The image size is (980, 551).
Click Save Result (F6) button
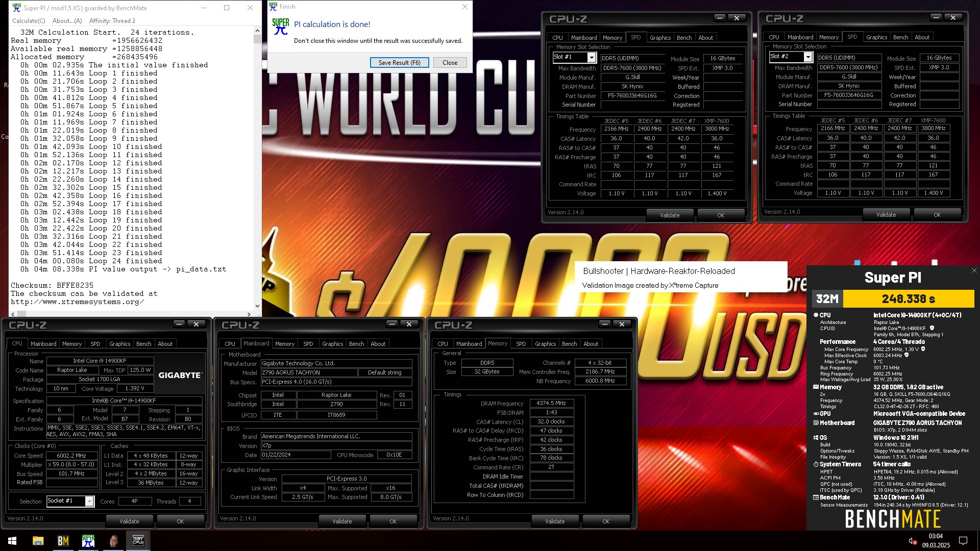399,63
